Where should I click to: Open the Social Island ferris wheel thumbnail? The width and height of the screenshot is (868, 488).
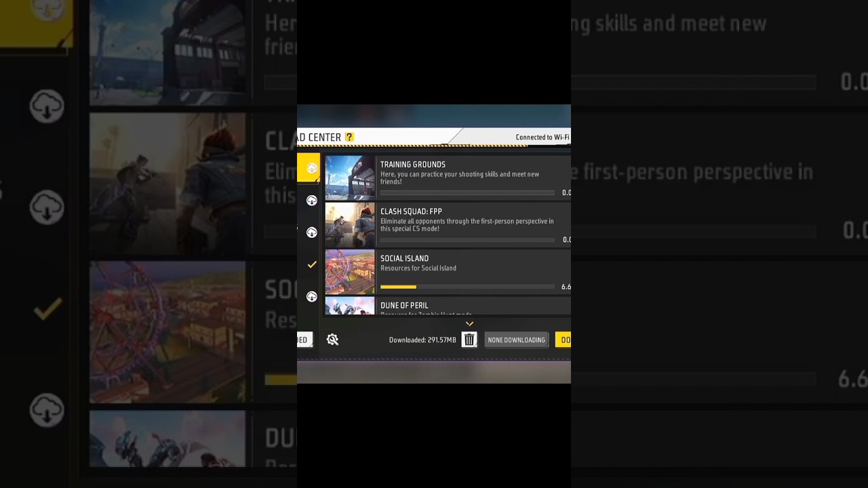(350, 272)
